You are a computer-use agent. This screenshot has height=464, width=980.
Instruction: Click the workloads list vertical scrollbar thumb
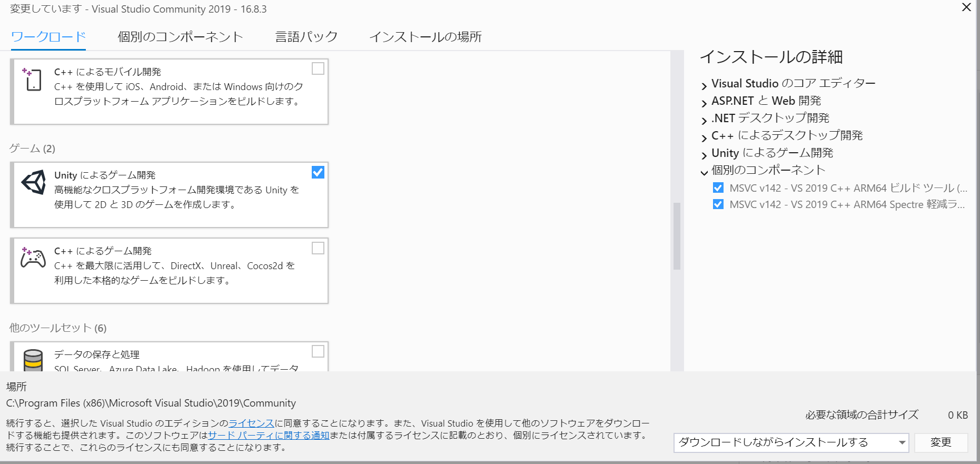tap(677, 236)
